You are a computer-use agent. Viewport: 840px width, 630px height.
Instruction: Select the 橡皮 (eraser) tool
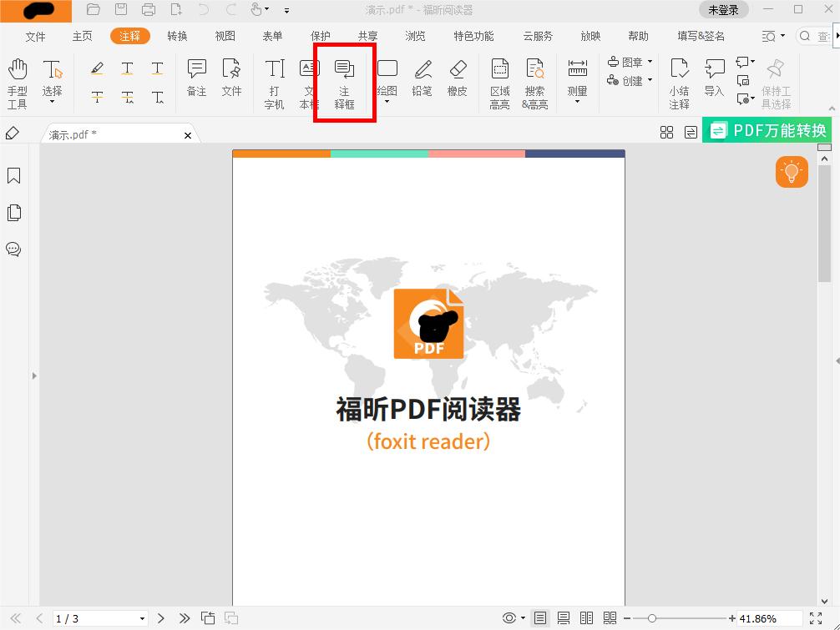point(458,80)
